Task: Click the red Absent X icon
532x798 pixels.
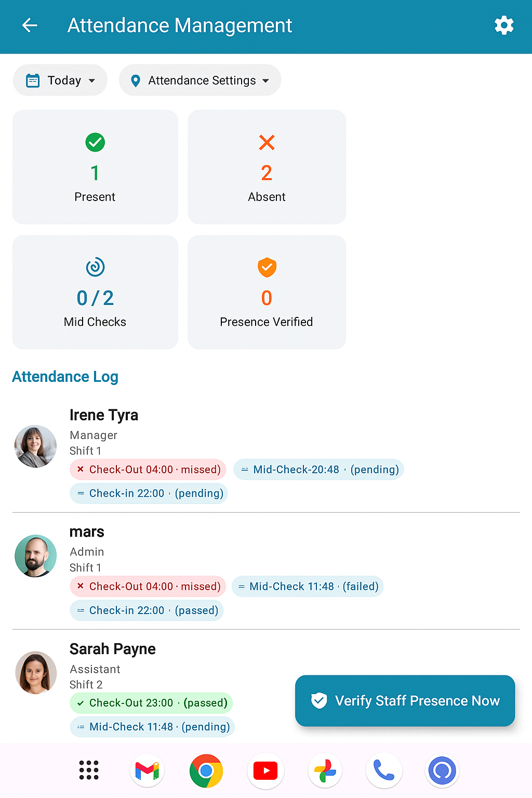Action: pos(267,142)
